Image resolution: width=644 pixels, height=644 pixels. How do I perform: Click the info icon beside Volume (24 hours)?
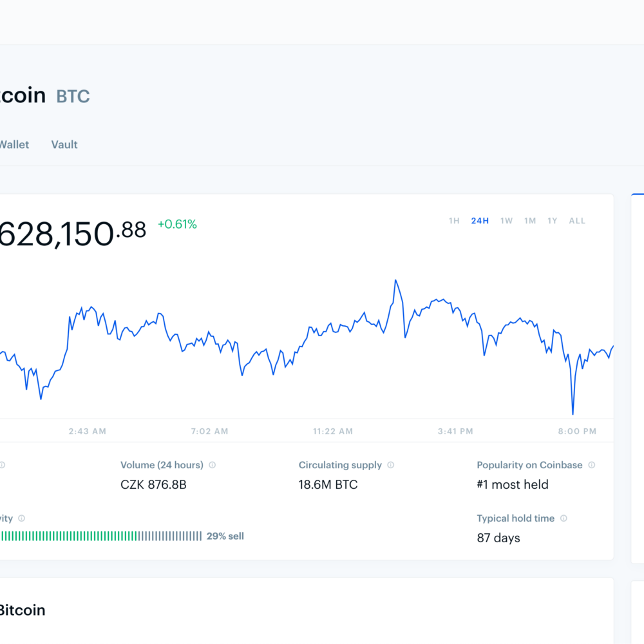(x=213, y=465)
